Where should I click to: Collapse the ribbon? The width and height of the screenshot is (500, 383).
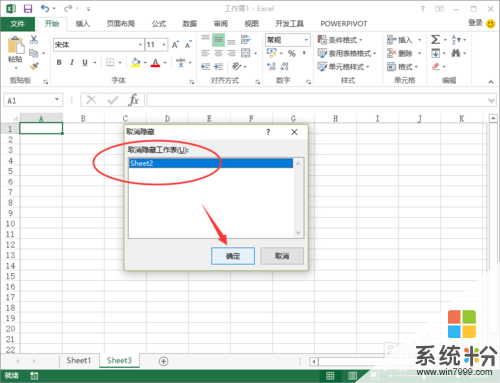point(491,81)
